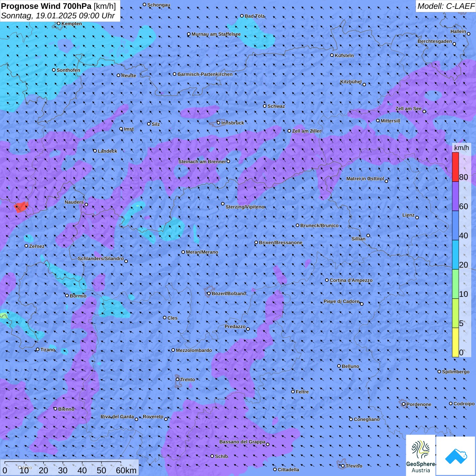Click the Trento city marker
This screenshot has height=476, width=476.
pyautogui.click(x=177, y=379)
